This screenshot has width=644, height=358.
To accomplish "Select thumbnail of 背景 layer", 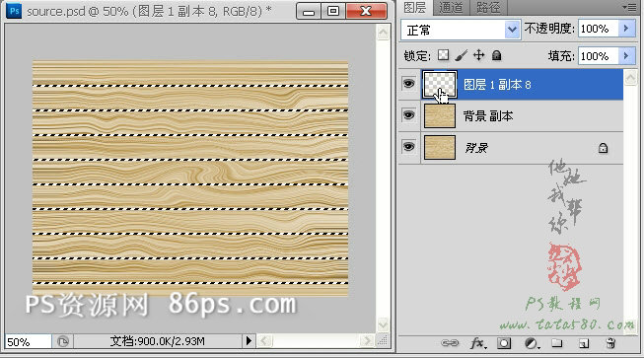I will click(x=440, y=147).
